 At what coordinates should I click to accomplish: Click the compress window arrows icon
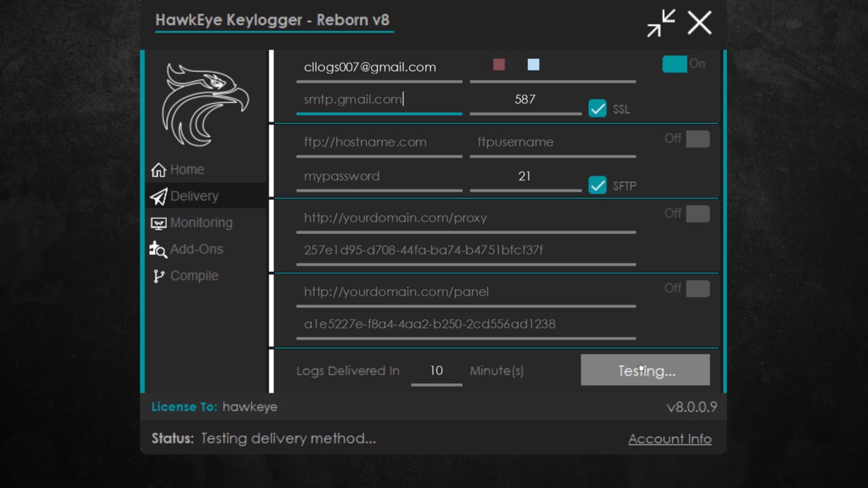pos(660,23)
